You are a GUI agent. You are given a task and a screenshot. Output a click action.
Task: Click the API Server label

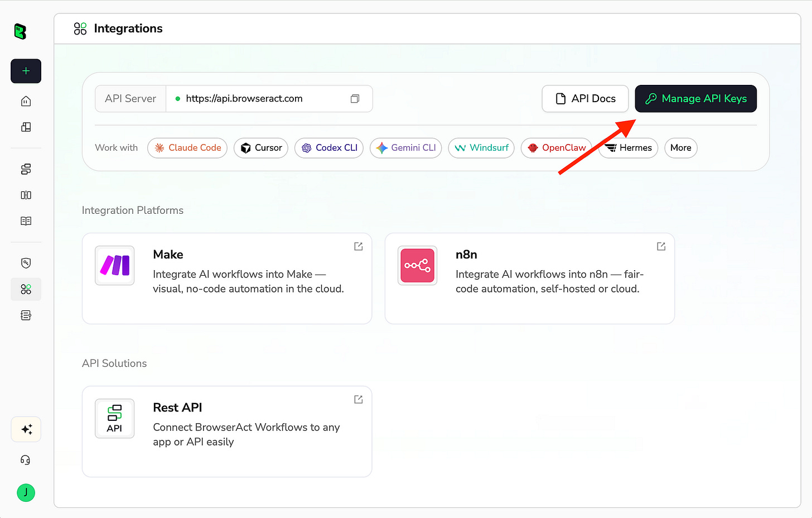click(130, 99)
